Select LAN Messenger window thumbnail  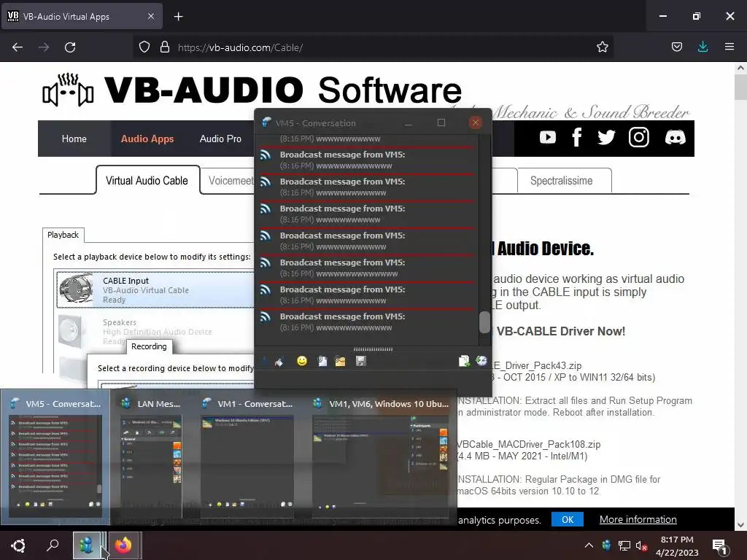[x=152, y=456]
